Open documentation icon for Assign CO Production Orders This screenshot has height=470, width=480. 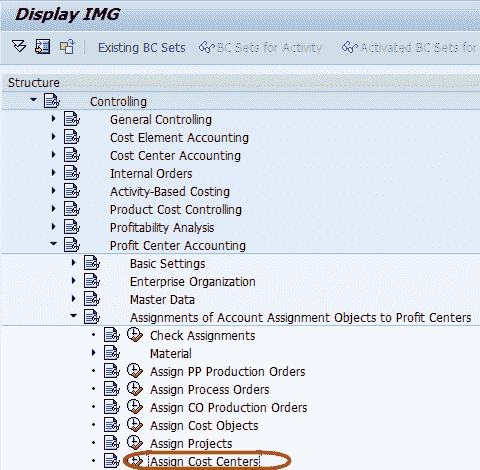pyautogui.click(x=112, y=407)
